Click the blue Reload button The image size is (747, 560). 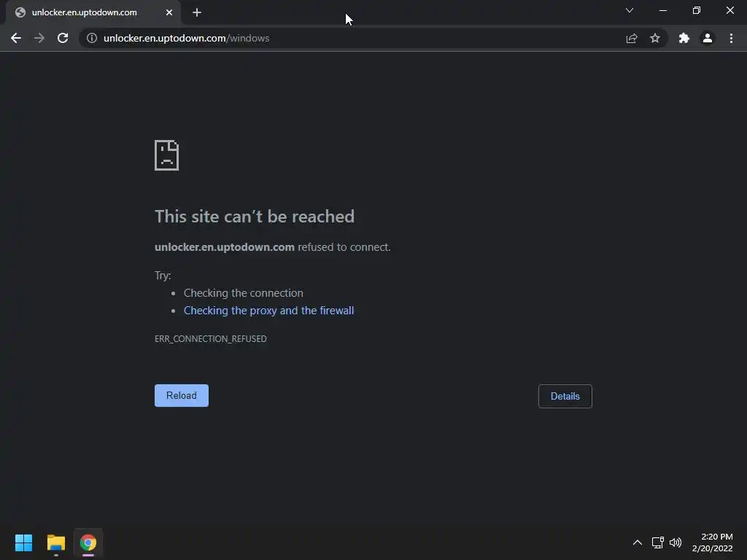point(182,396)
